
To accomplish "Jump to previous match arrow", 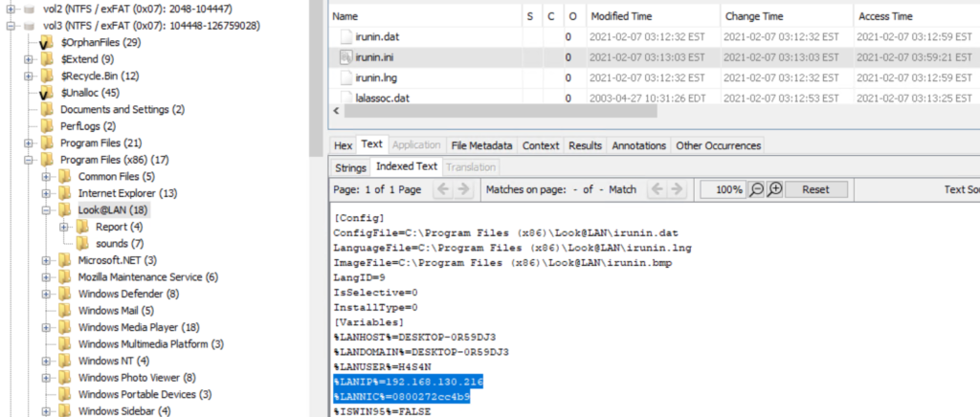I will point(657,189).
